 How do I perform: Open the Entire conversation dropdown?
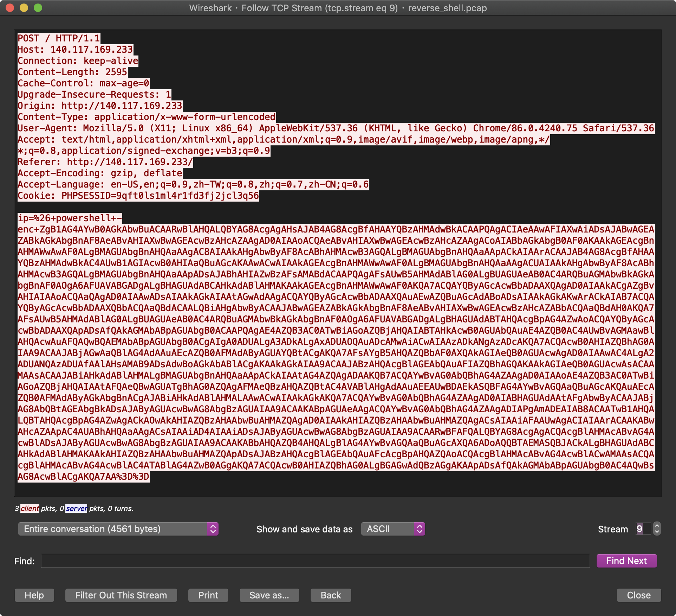point(118,529)
